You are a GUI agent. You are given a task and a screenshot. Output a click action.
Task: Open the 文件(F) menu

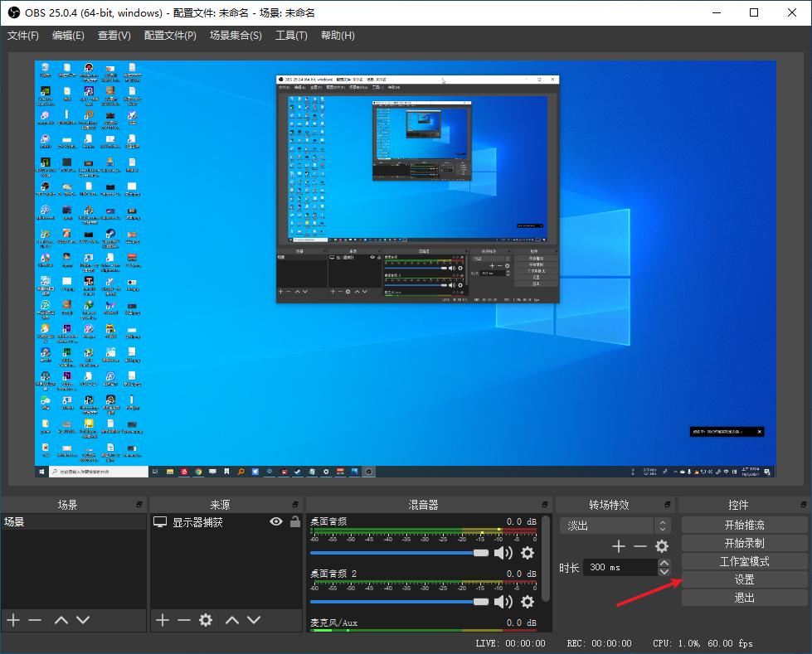[x=23, y=36]
